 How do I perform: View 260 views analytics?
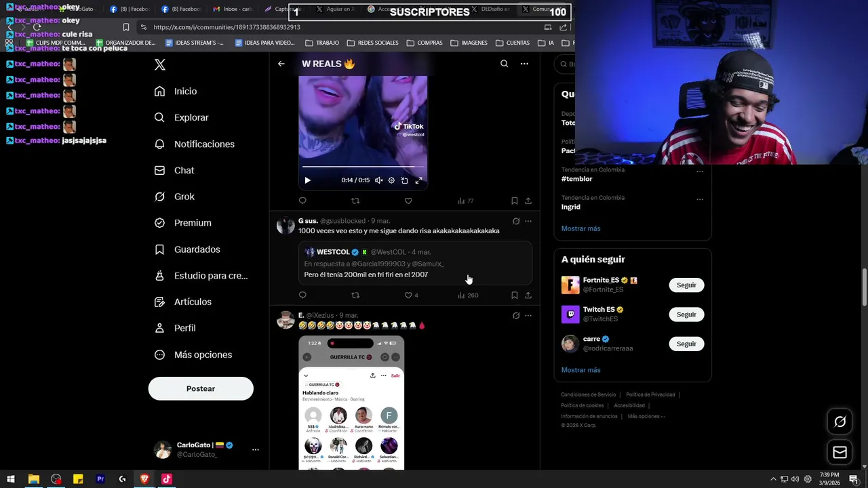click(468, 296)
